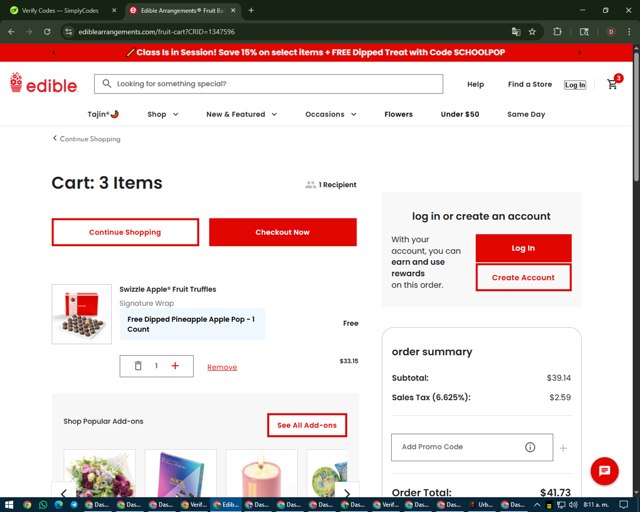The width and height of the screenshot is (640, 512).
Task: Focus the product search field
Action: pyautogui.click(x=269, y=84)
